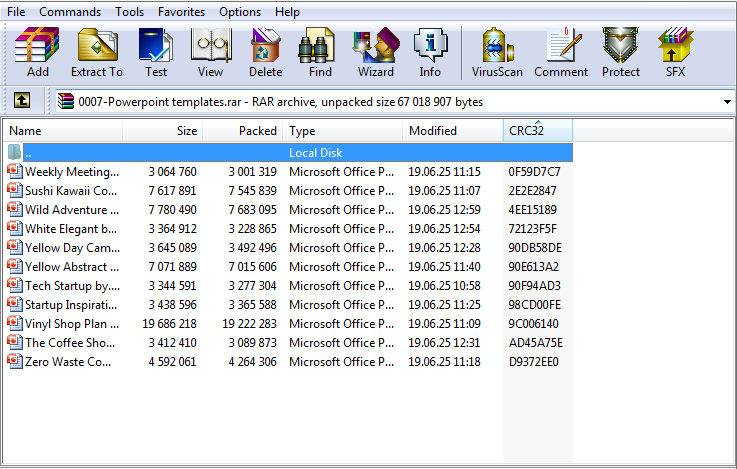Go up one folder level button
The height and width of the screenshot is (469, 737).
[22, 100]
